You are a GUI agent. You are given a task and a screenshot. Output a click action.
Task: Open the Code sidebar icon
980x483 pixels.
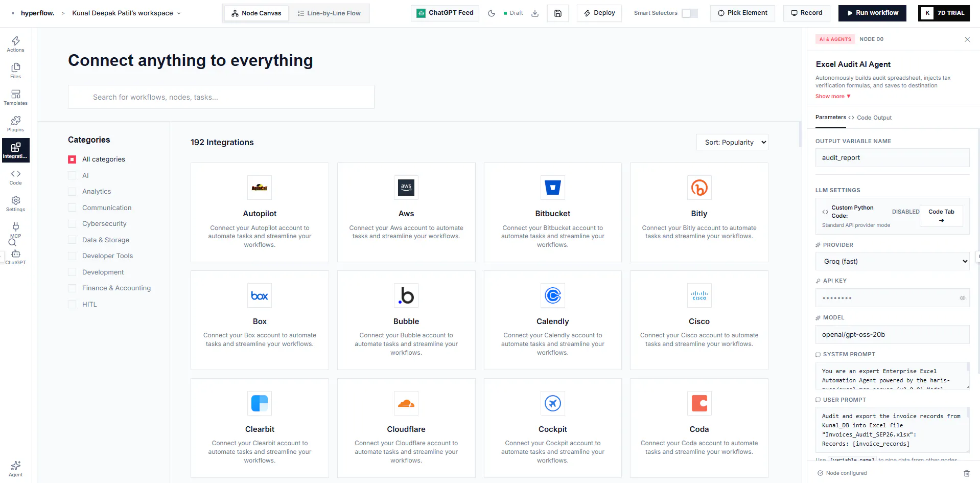(15, 177)
